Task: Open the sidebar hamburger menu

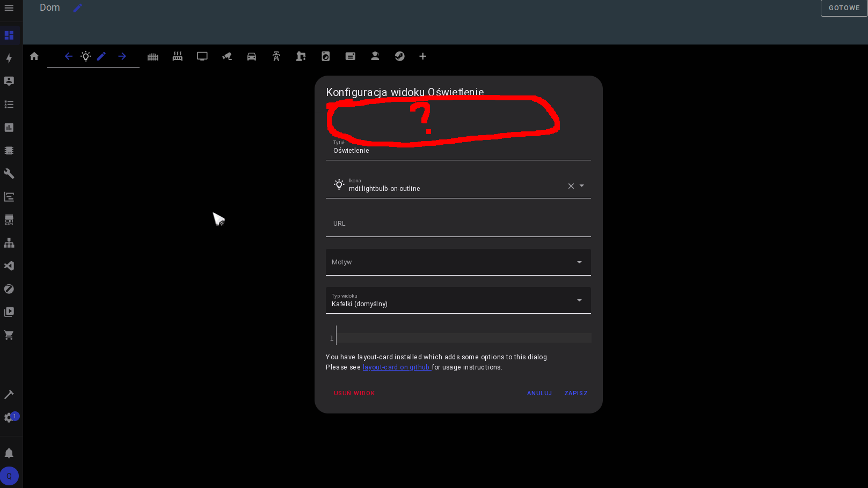Action: click(x=9, y=8)
